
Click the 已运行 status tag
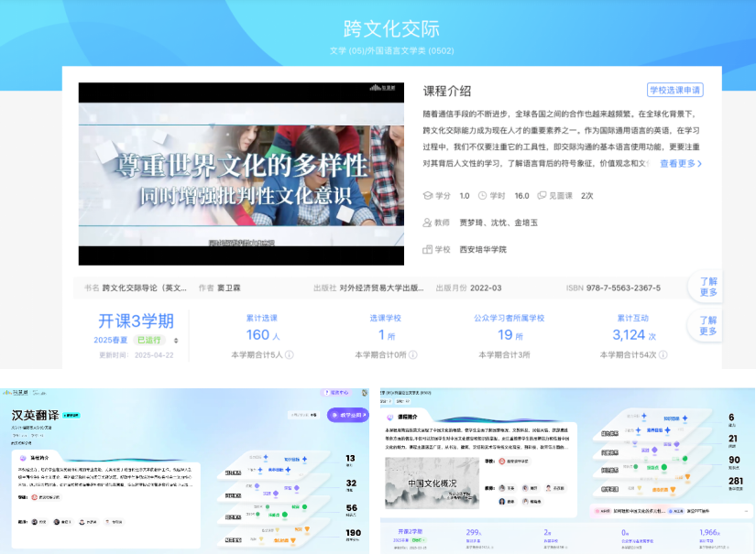[148, 340]
